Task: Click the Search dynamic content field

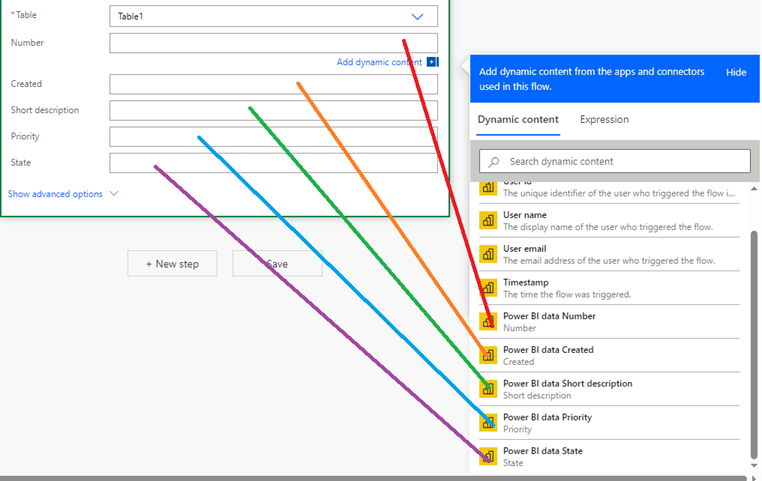Action: coord(614,161)
